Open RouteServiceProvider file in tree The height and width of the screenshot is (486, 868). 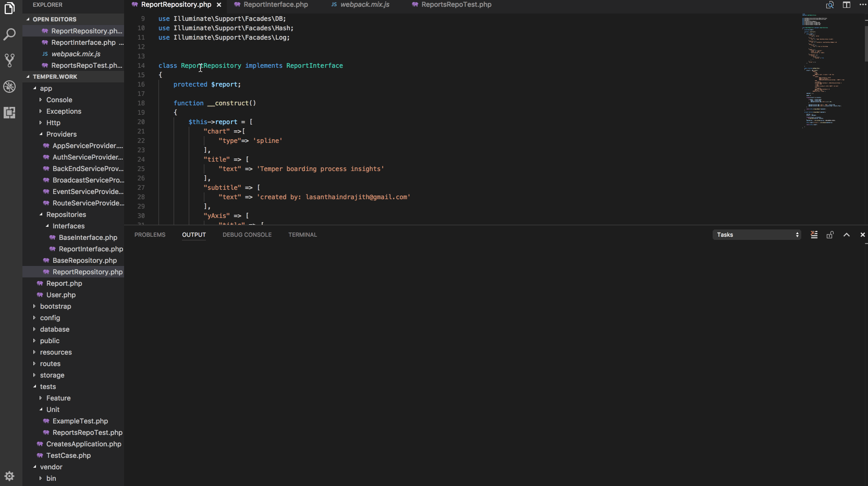click(x=73, y=203)
